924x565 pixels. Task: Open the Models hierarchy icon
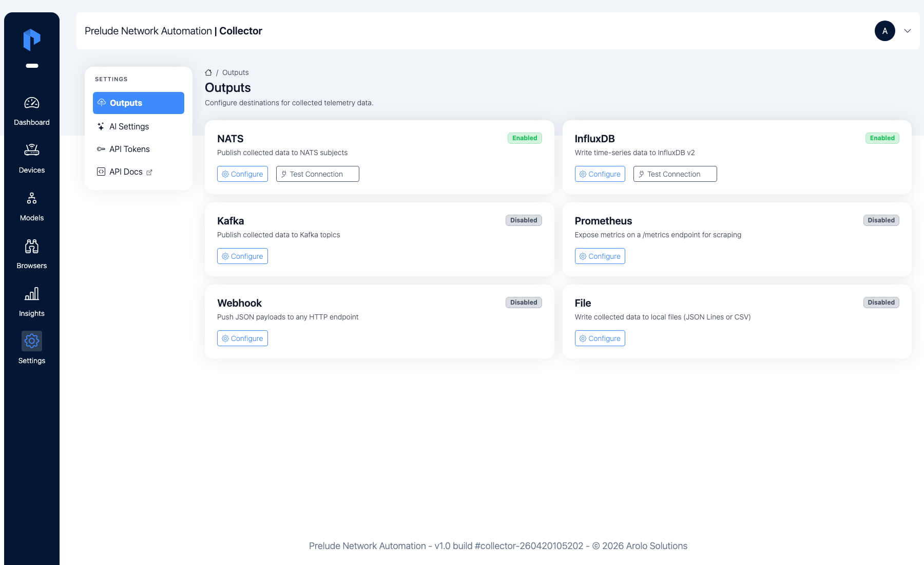(x=32, y=198)
